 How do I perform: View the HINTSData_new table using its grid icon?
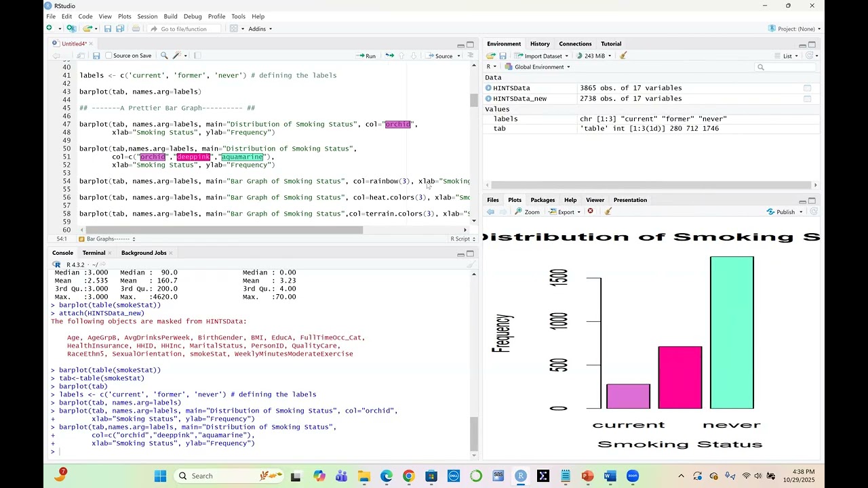(x=807, y=99)
